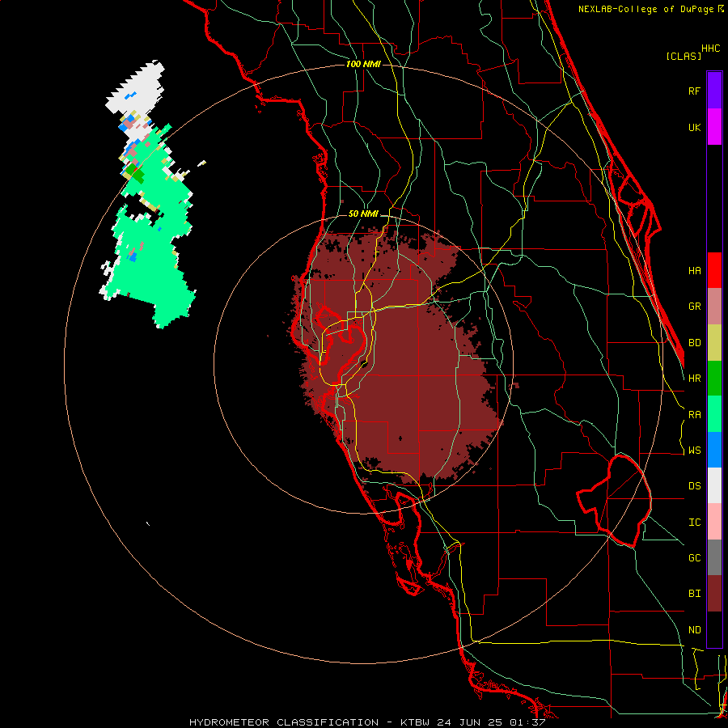Screen dimensions: 728x728
Task: Click the GC gray legend swatch
Action: [x=714, y=557]
